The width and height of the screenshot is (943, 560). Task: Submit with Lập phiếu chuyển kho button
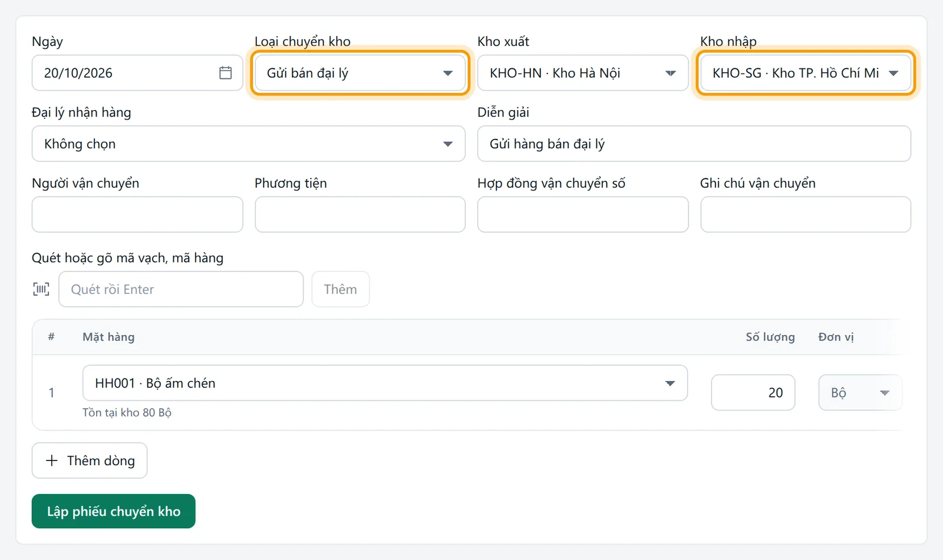click(114, 511)
